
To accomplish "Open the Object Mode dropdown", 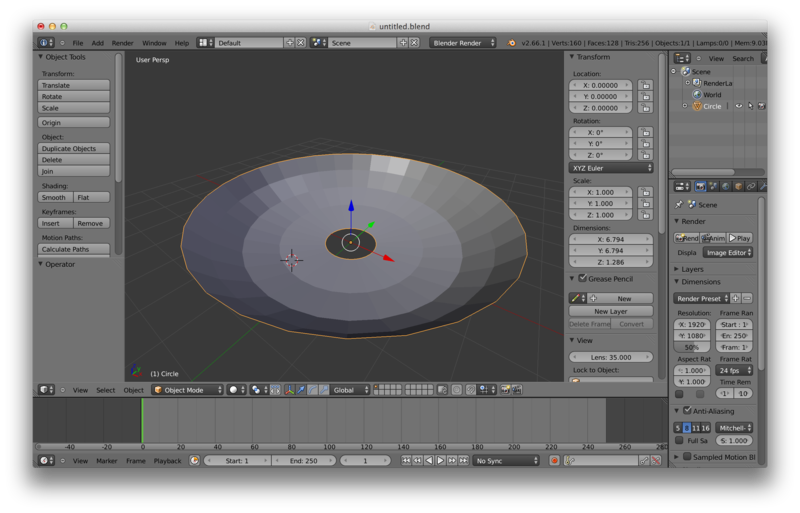I will point(188,390).
